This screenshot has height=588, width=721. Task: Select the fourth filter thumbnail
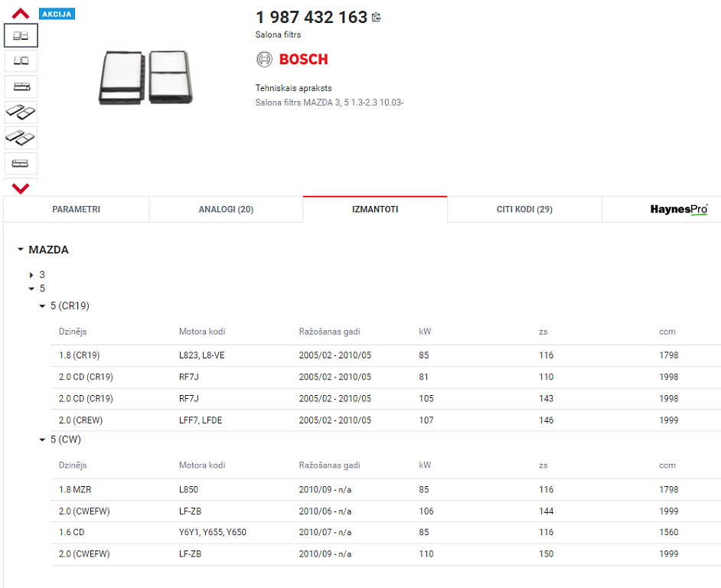pos(21,113)
